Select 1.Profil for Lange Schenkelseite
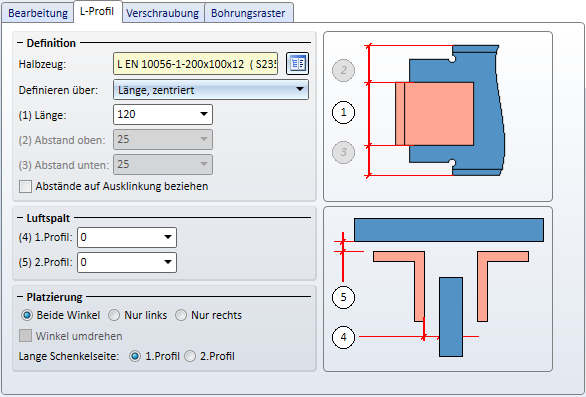Viewport: 586px width, 397px height. pyautogui.click(x=135, y=356)
